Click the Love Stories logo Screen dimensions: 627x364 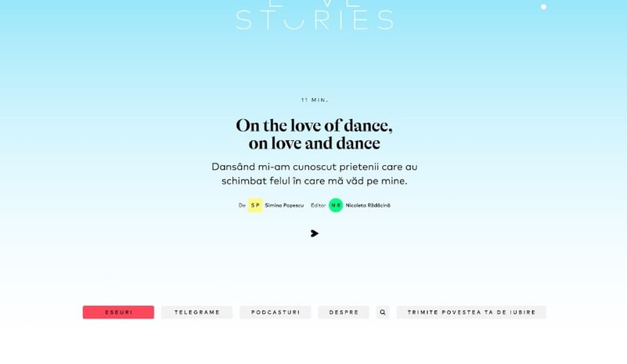pyautogui.click(x=315, y=15)
